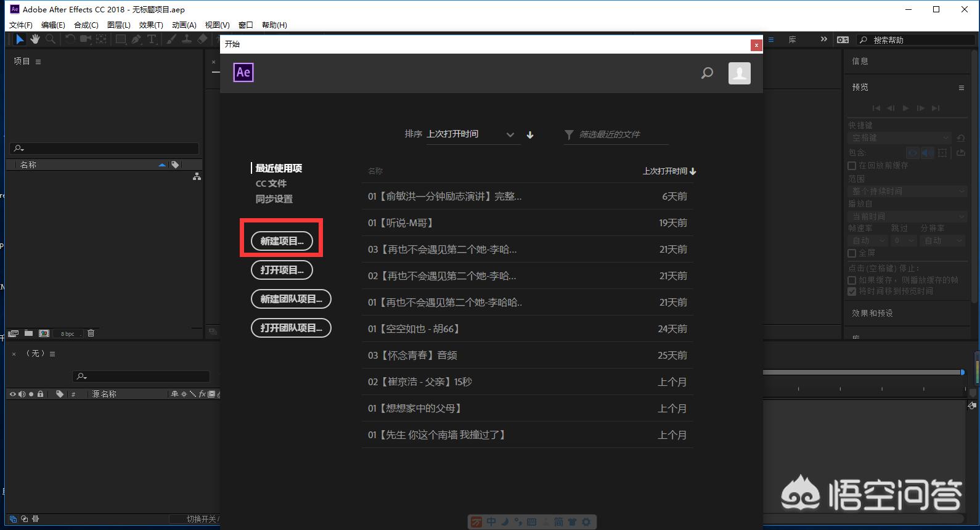Open the Project panel hamburger menu
Viewport: 980px width, 530px height.
pyautogui.click(x=38, y=62)
